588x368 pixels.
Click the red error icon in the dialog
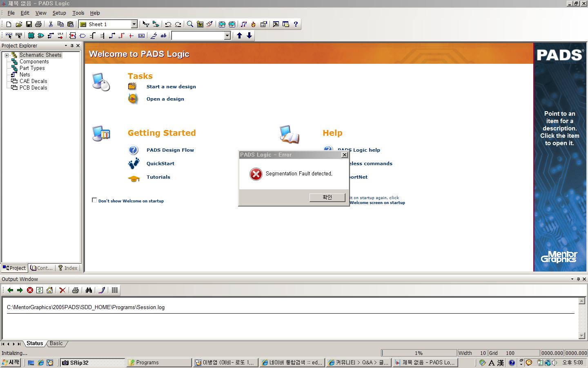click(x=256, y=174)
